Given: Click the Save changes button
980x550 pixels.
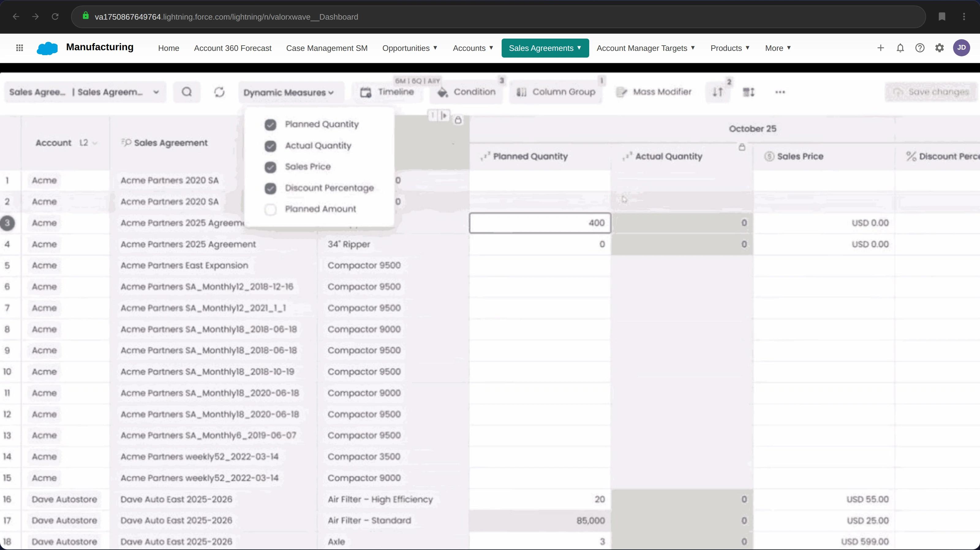Looking at the screenshot, I should pyautogui.click(x=931, y=92).
